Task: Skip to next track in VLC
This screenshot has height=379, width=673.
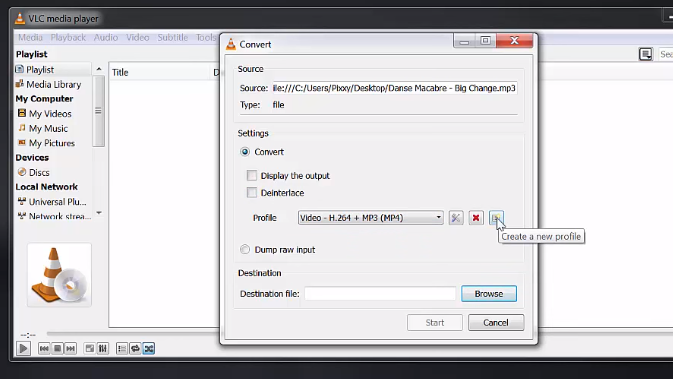Action: click(70, 349)
